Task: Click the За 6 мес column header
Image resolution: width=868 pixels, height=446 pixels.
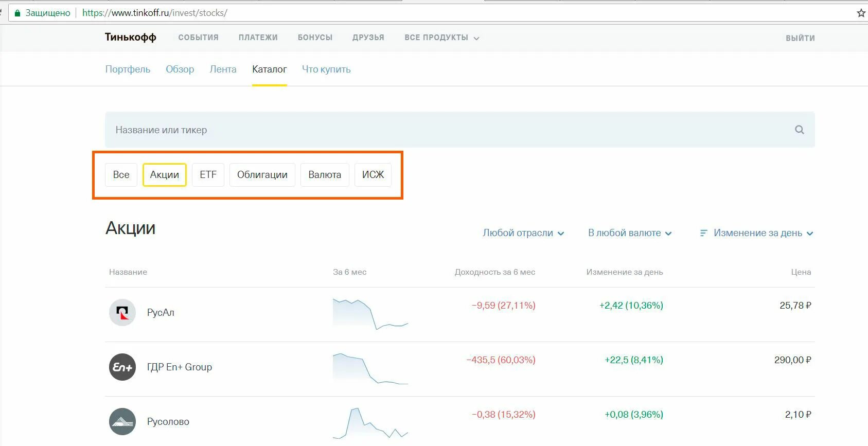Action: [x=350, y=272]
